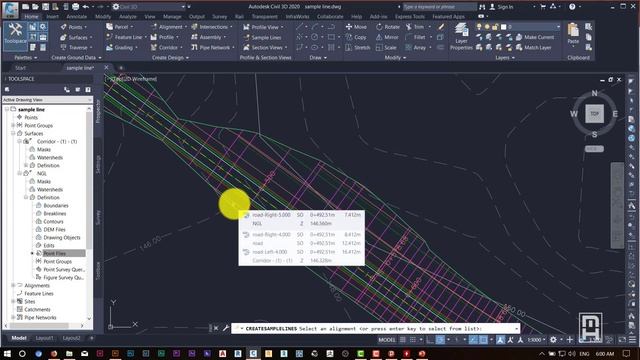
Task: Expand the Point Groups tree node
Action: pyautogui.click(x=13, y=125)
